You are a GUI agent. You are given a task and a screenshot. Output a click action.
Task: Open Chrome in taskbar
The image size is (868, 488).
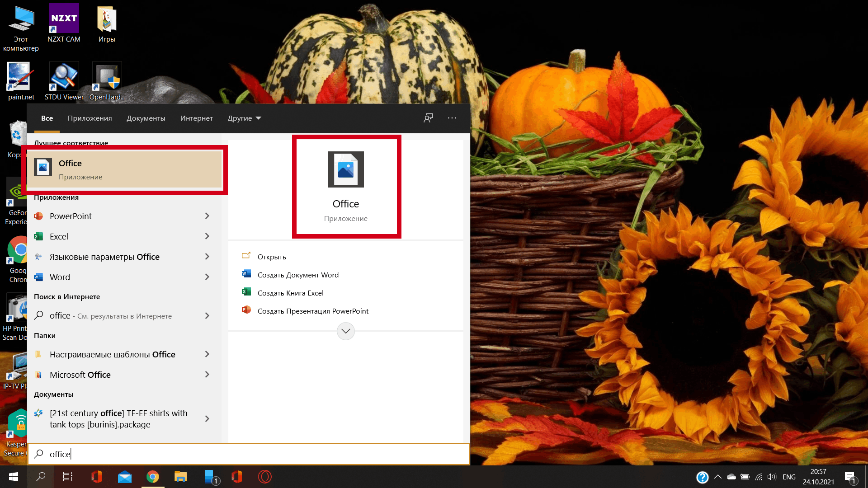coord(153,477)
